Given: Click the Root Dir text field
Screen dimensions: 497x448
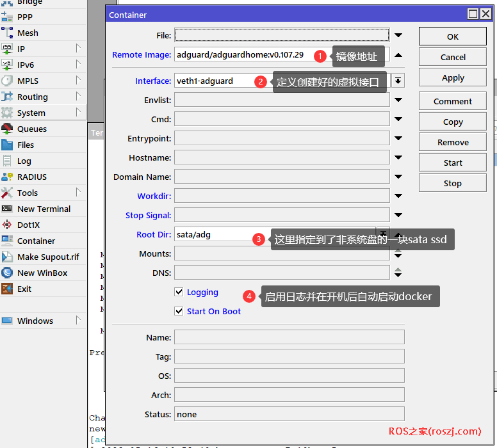Looking at the screenshot, I should pyautogui.click(x=275, y=234).
